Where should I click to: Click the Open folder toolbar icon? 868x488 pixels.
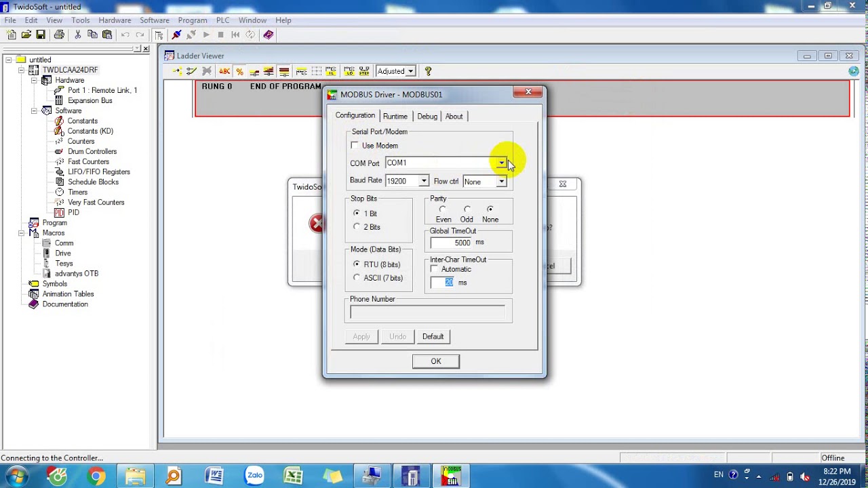26,35
